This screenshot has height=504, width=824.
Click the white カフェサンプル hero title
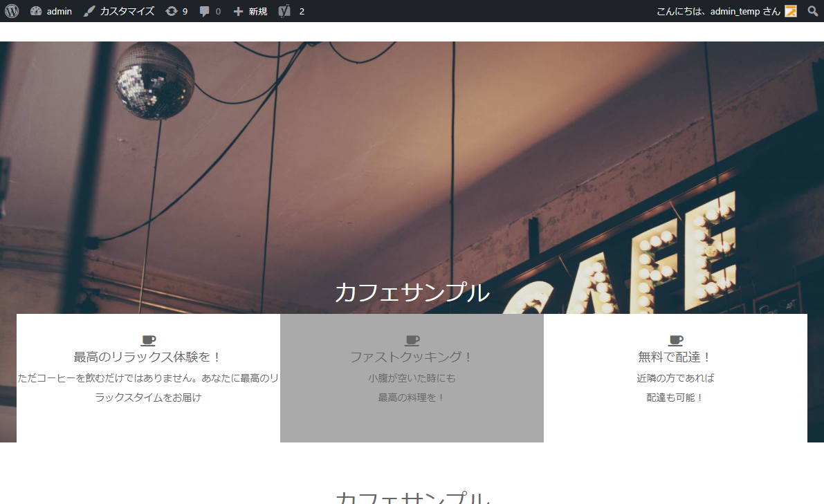(412, 293)
